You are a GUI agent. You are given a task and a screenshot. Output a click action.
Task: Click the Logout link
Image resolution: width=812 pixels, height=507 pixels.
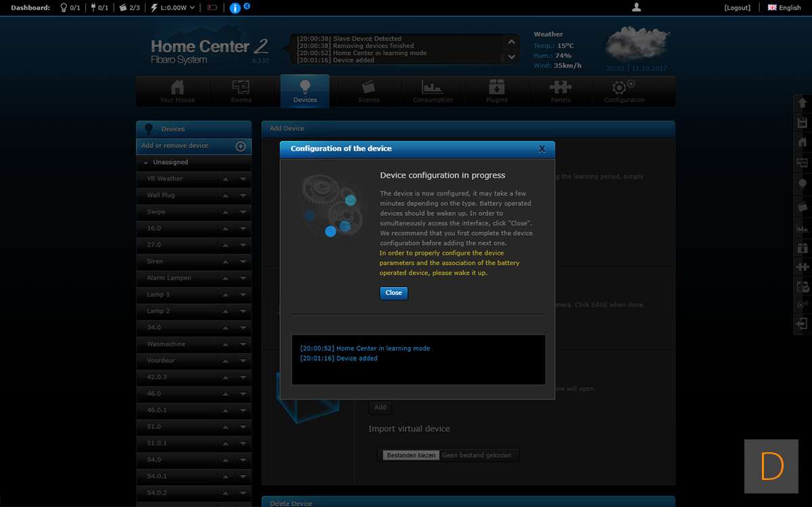(737, 8)
